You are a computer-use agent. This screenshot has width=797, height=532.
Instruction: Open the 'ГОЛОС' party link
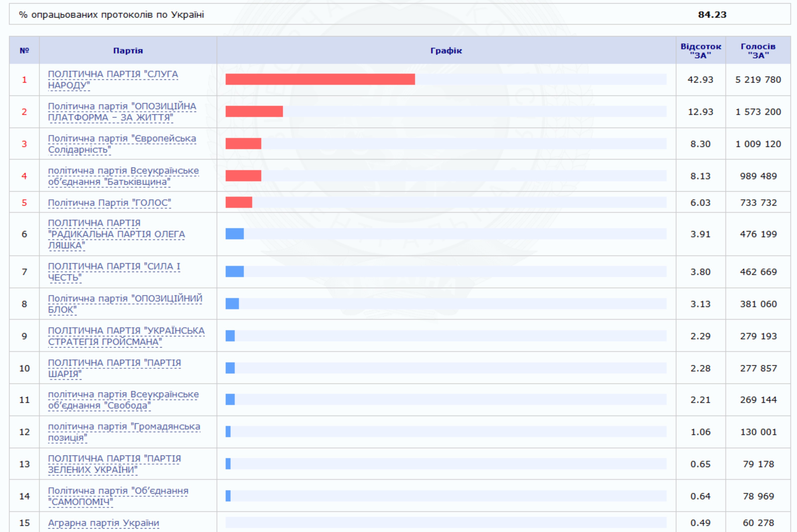(109, 203)
